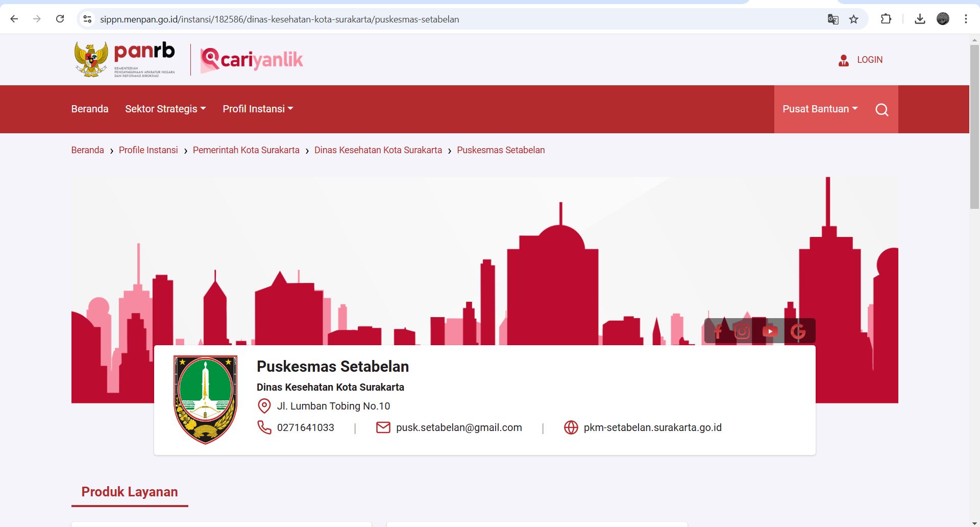The height and width of the screenshot is (527, 980).
Task: Open the Google social icon
Action: [798, 331]
